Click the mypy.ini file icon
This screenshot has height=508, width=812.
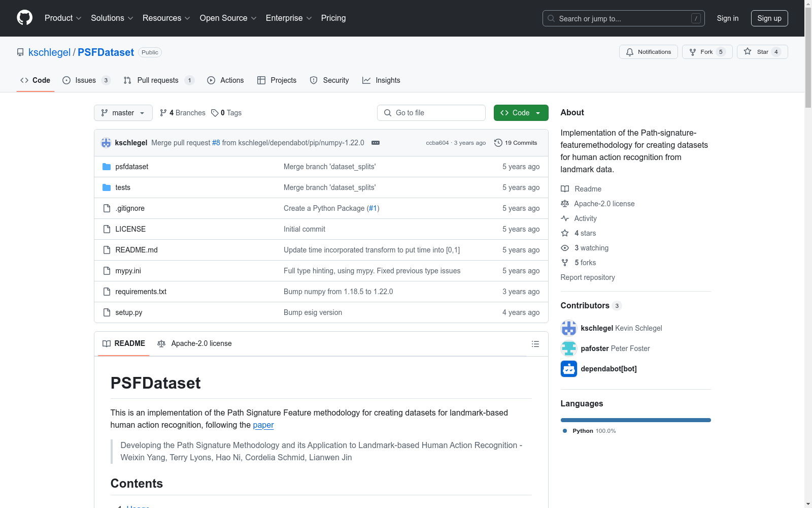pos(107,271)
